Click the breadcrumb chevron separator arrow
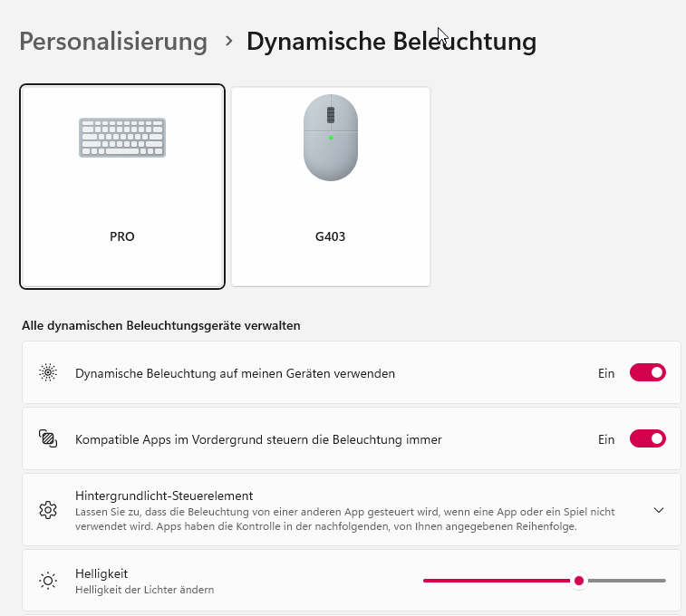Viewport: 686px width, 616px height. pyautogui.click(x=228, y=41)
